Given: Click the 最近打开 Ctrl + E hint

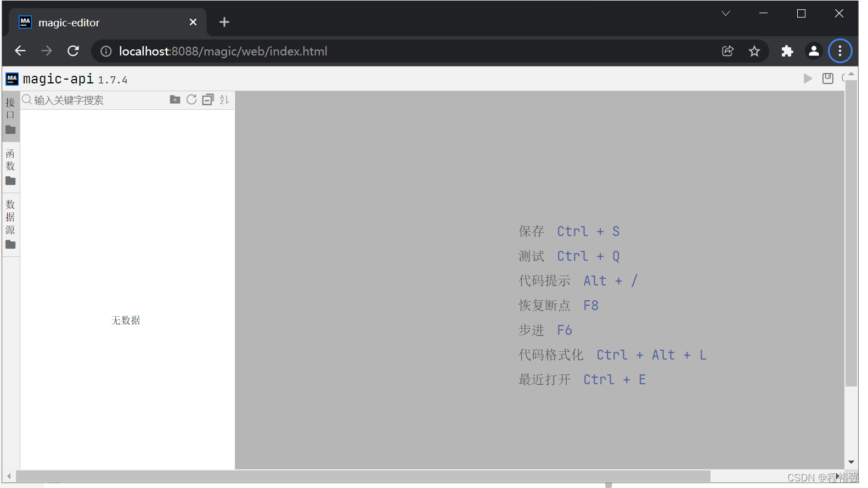Looking at the screenshot, I should tap(582, 380).
